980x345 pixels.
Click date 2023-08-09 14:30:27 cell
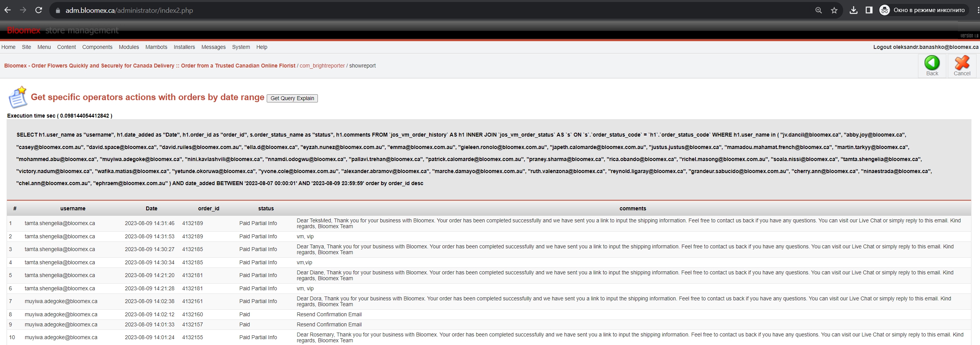(150, 249)
